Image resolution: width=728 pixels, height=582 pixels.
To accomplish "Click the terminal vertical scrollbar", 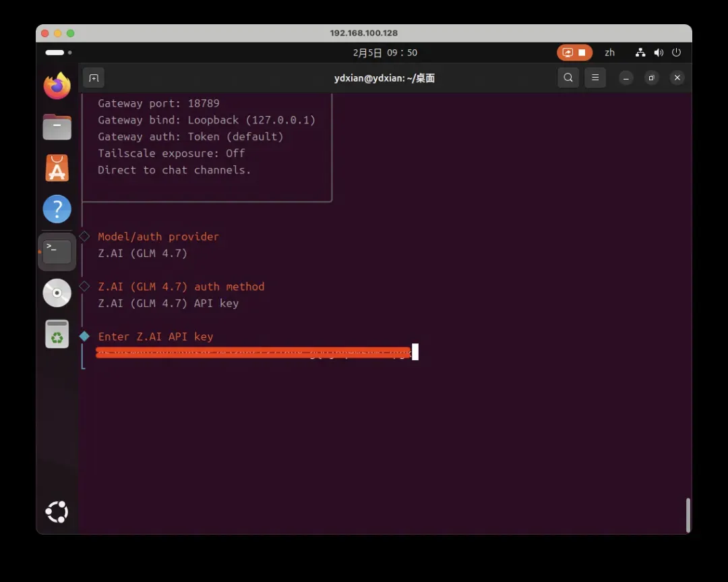I will point(688,515).
